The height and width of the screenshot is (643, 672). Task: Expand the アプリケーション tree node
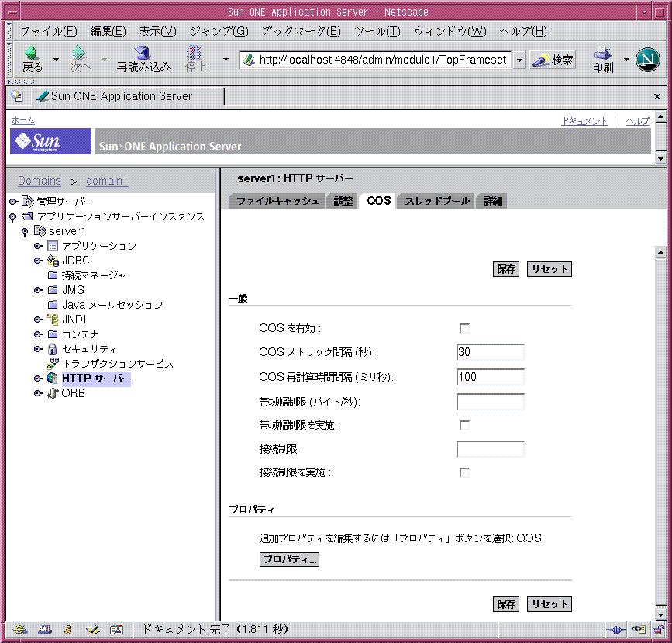[38, 246]
